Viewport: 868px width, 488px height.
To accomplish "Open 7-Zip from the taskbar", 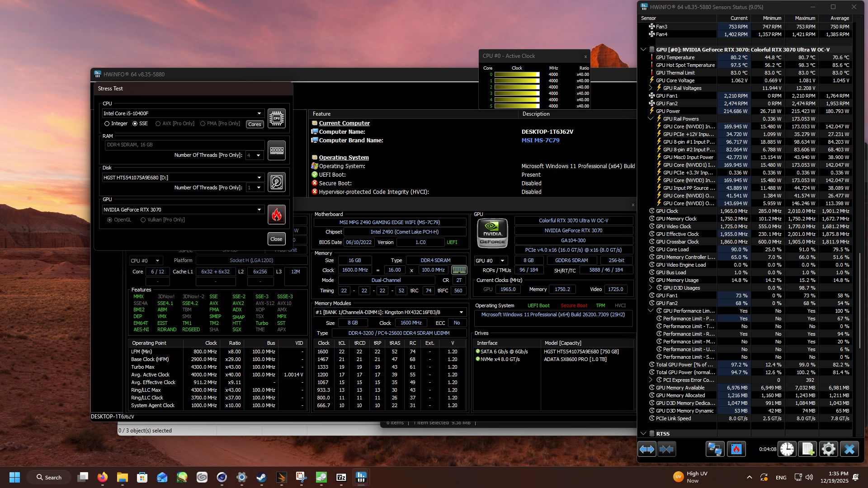I will [341, 477].
